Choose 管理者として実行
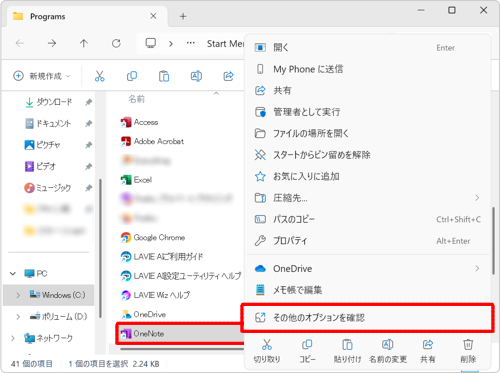 pos(368,112)
